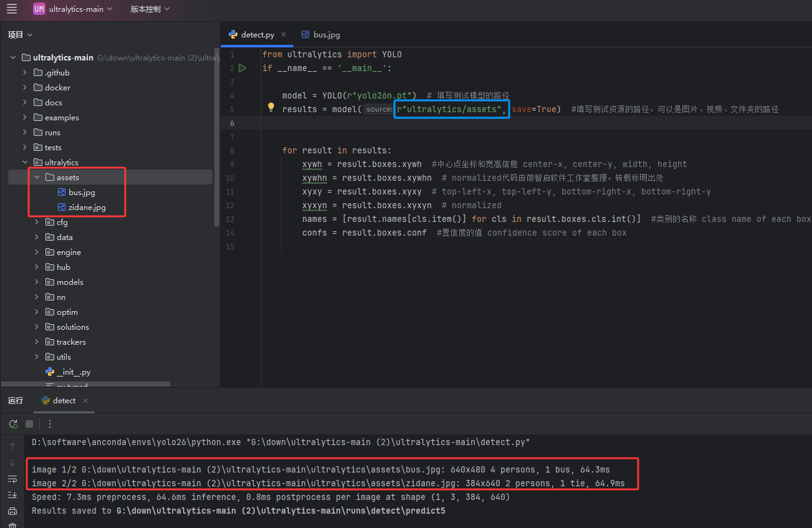This screenshot has height=528, width=812.
Task: Click the up arrow in console sidebar
Action: (12, 446)
